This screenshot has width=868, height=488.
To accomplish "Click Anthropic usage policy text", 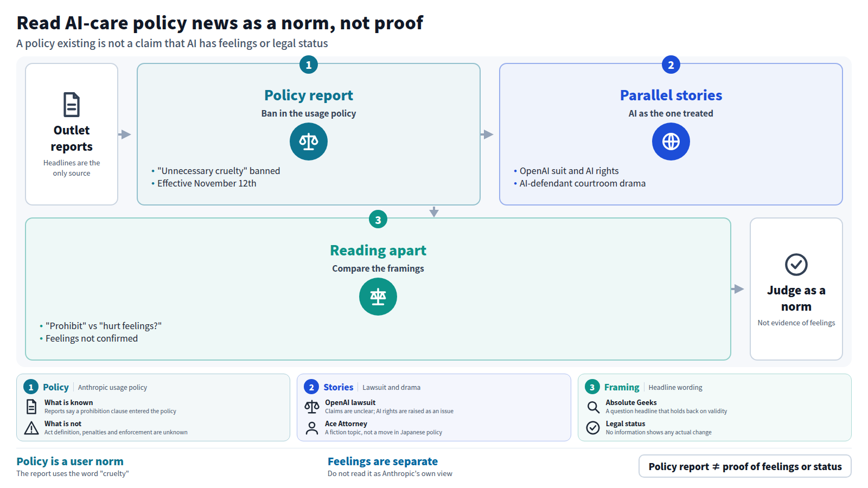I will pos(112,387).
